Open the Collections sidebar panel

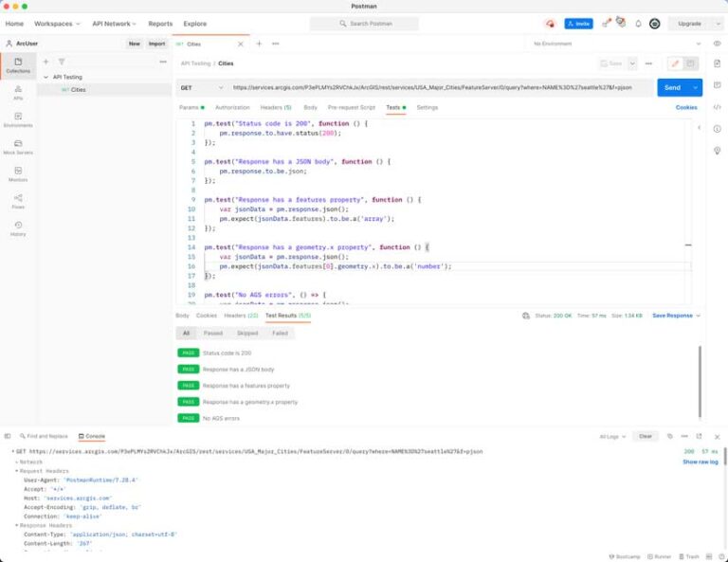point(18,65)
